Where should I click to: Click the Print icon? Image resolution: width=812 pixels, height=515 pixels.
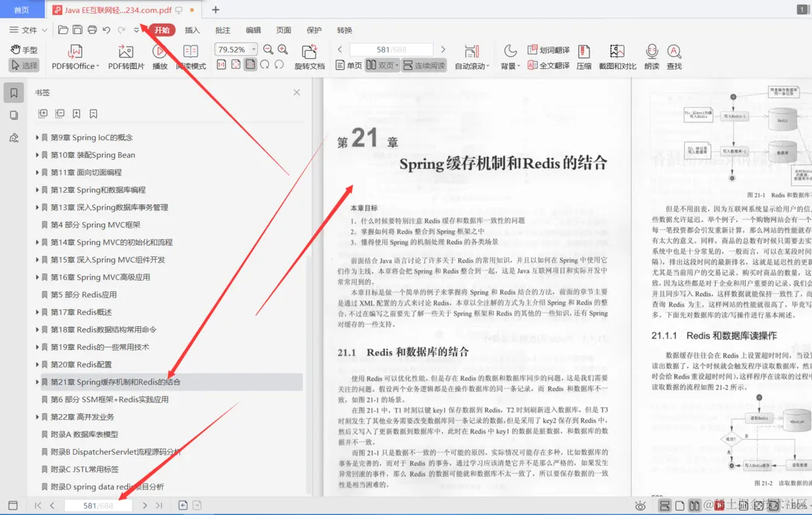pyautogui.click(x=92, y=30)
